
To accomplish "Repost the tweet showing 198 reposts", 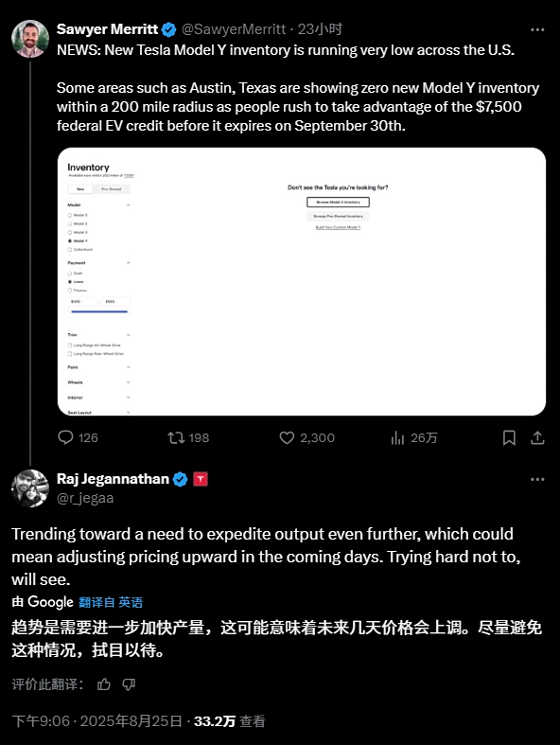I will click(176, 437).
